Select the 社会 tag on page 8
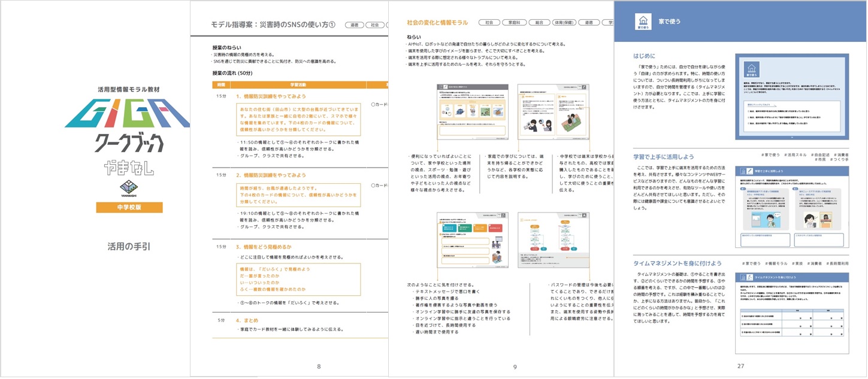This screenshot has height=379, width=868. pos(375,25)
